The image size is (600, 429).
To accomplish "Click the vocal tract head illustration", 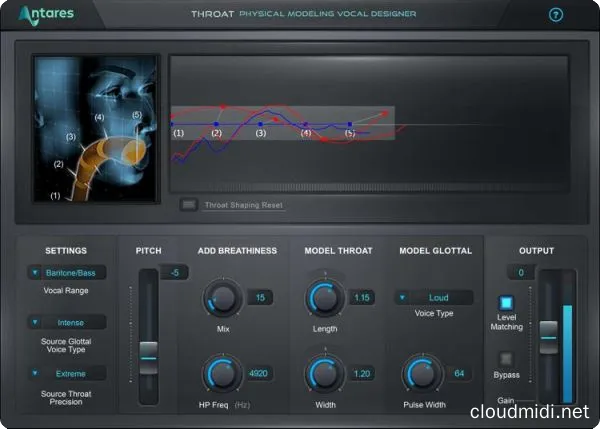I will tap(96, 129).
